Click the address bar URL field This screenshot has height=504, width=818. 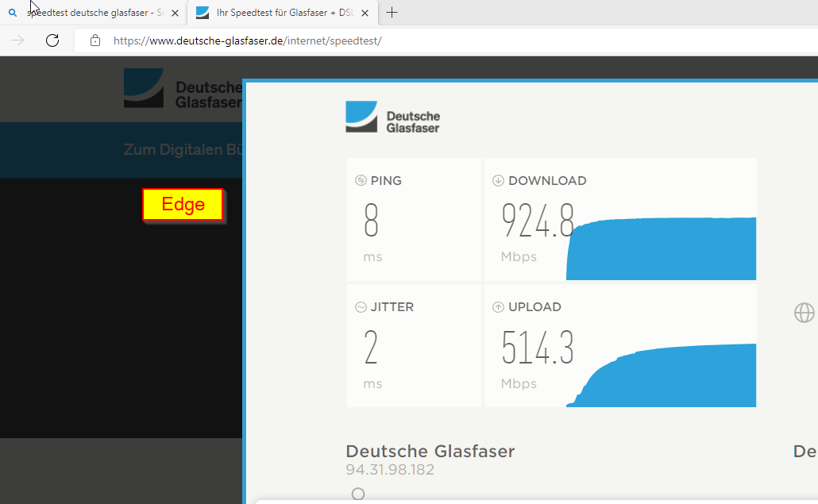(446, 40)
